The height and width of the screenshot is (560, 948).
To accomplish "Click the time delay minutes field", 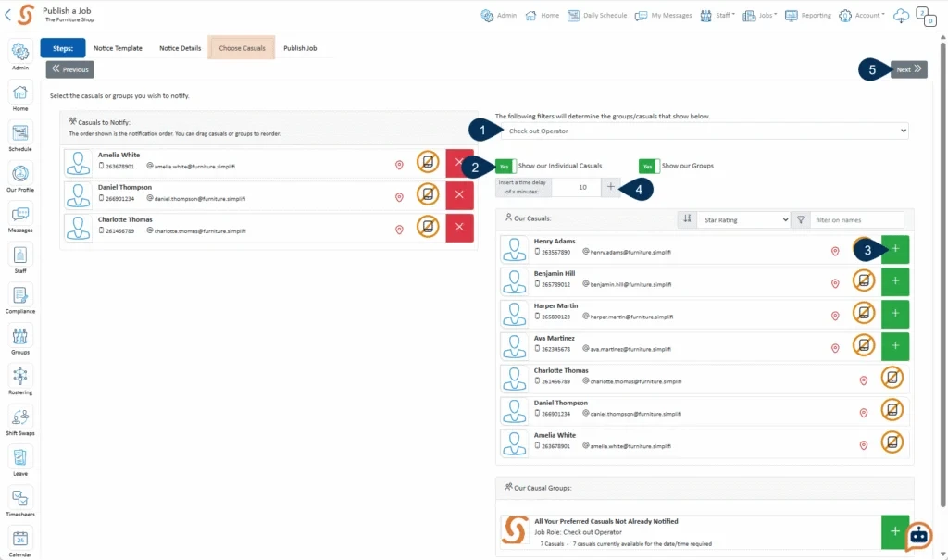I will [576, 187].
